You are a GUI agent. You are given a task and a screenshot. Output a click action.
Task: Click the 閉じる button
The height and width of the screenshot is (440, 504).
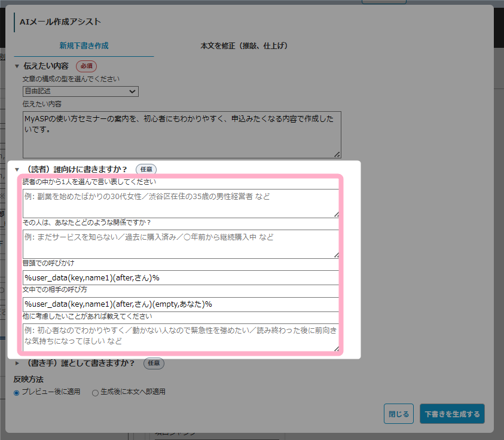tap(398, 414)
